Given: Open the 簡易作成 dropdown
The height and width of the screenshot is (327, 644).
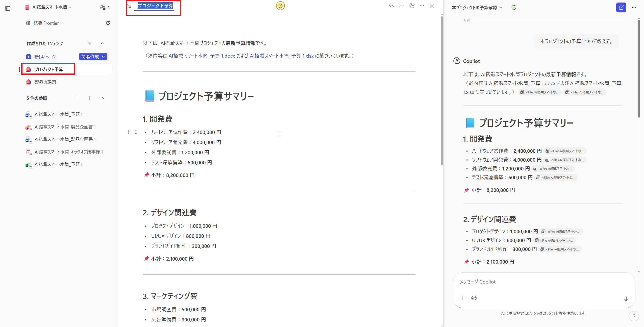Looking at the screenshot, I should (x=93, y=57).
